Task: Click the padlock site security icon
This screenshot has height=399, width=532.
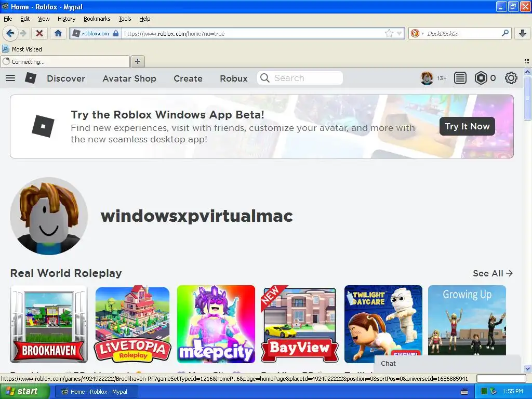Action: pos(116,33)
